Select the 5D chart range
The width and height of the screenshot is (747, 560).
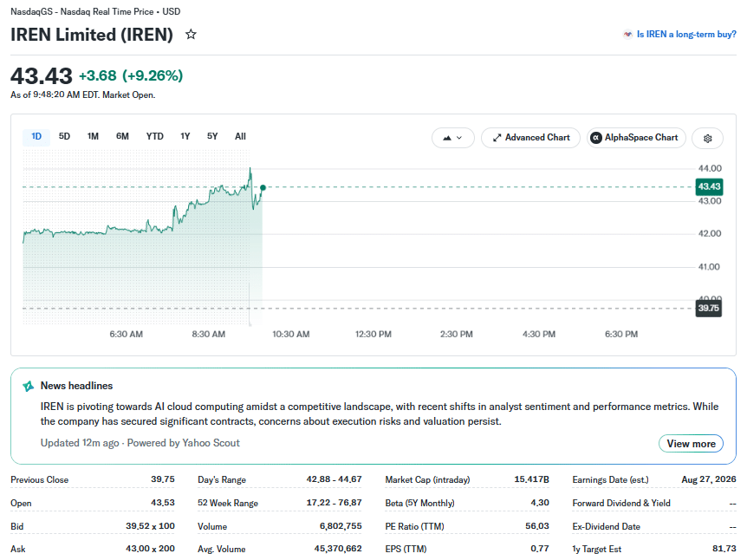click(64, 136)
